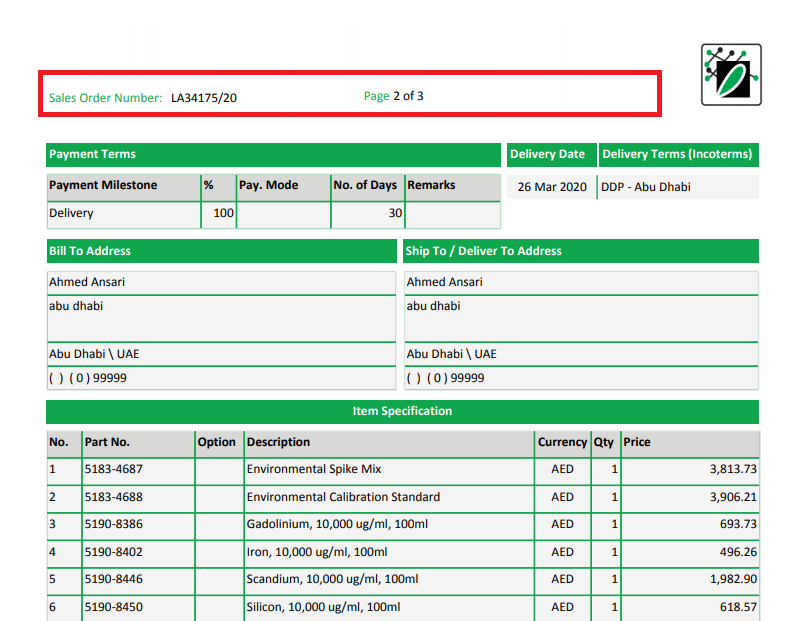Image resolution: width=803 pixels, height=621 pixels.
Task: Click the Delivery Date header
Action: tap(552, 155)
